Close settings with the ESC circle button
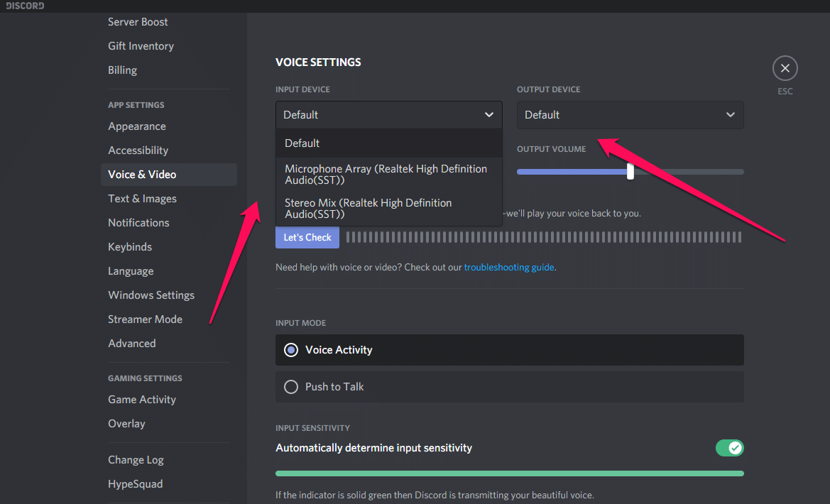830x504 pixels. (785, 68)
